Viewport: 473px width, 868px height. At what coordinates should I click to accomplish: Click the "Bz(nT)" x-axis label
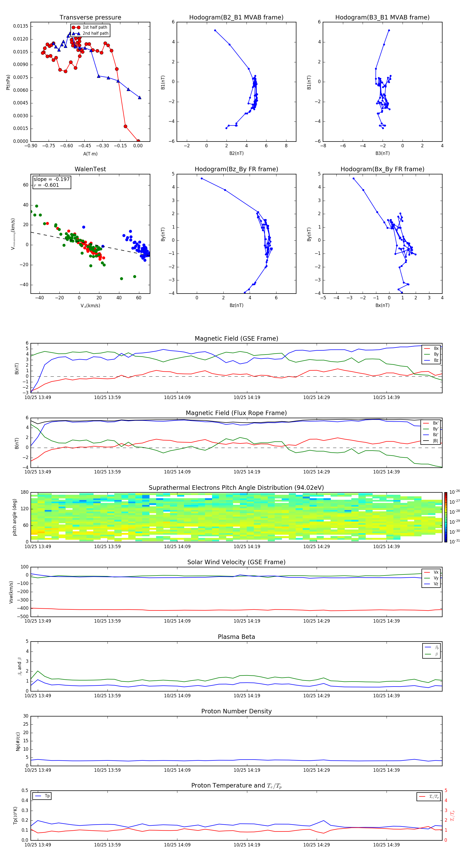coord(236,305)
